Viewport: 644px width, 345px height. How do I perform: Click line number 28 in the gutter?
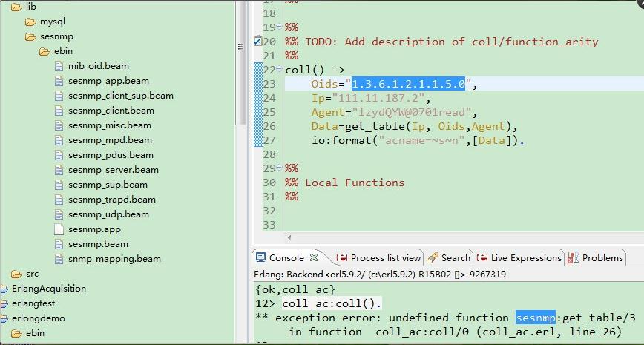[269, 154]
